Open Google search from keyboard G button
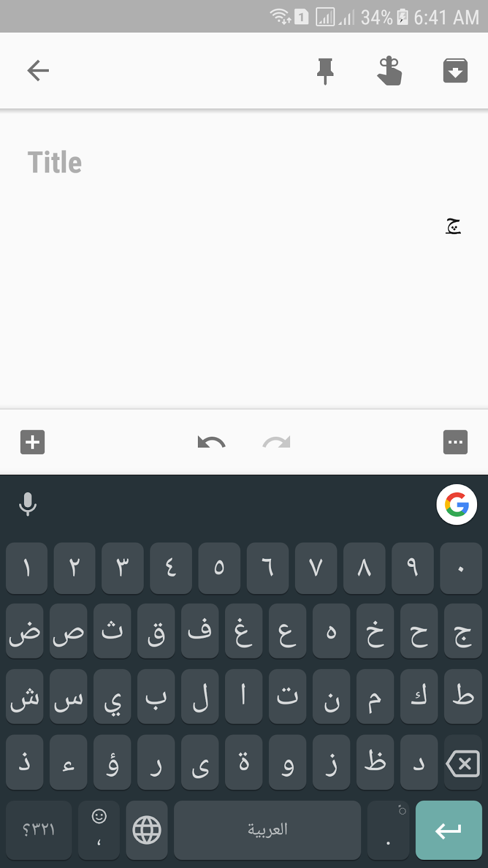Viewport: 488px width, 868px height. [457, 505]
